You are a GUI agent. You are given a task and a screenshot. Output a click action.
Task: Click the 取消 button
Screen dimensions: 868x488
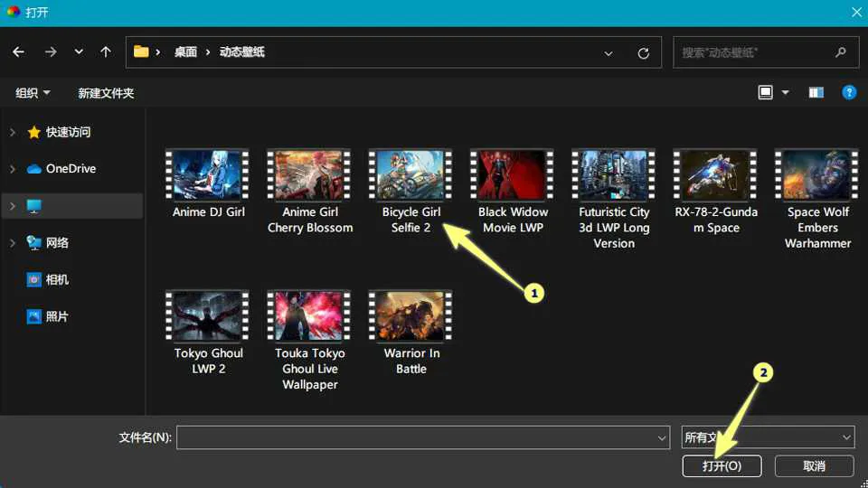tap(815, 466)
